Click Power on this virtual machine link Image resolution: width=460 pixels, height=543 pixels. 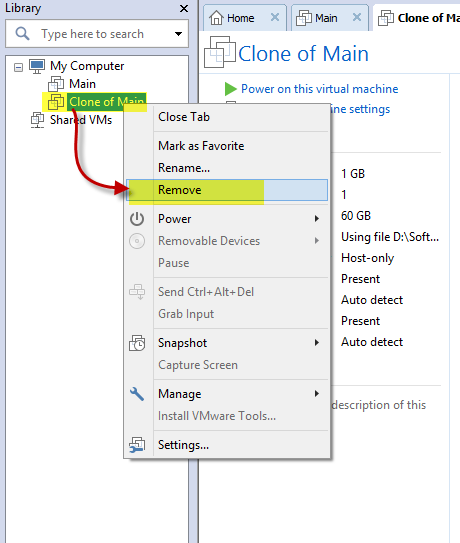(319, 89)
